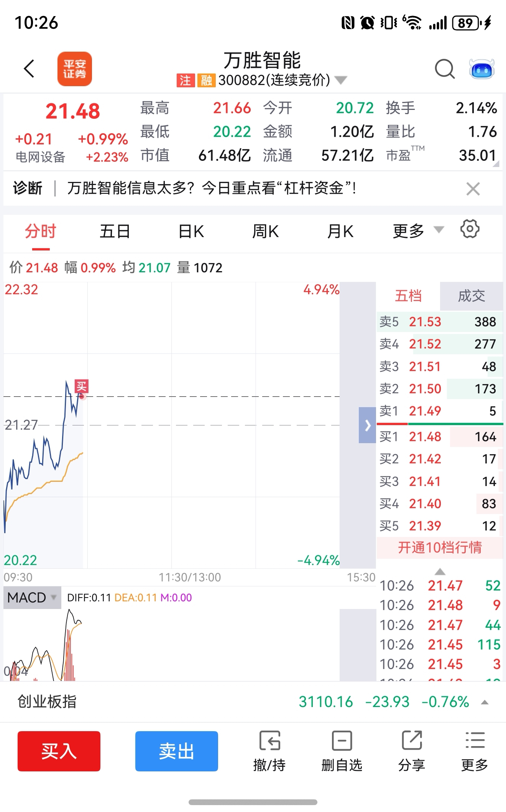
Task: Tap the 买2 21.42 bid row
Action: [440, 459]
